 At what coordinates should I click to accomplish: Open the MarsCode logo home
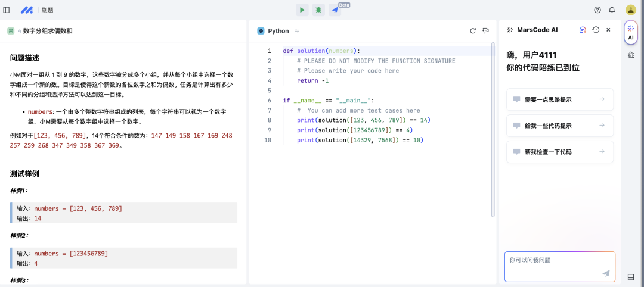tap(27, 10)
